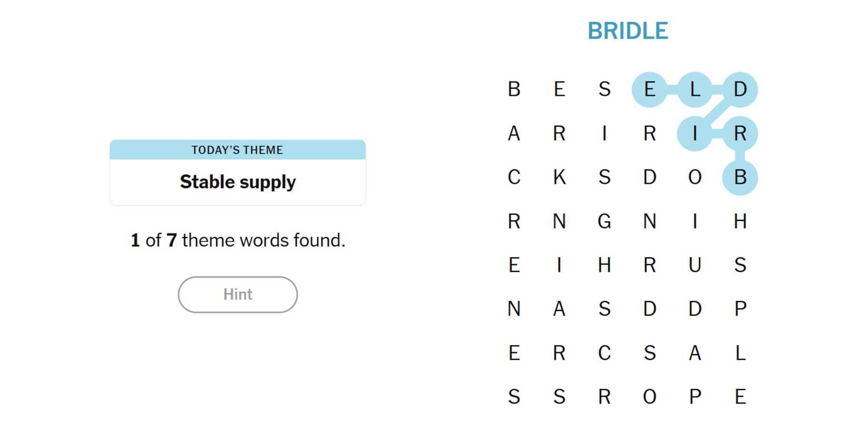Screen dimensions: 868x434
Task: Select the O tile in the bottom row
Action: [650, 397]
